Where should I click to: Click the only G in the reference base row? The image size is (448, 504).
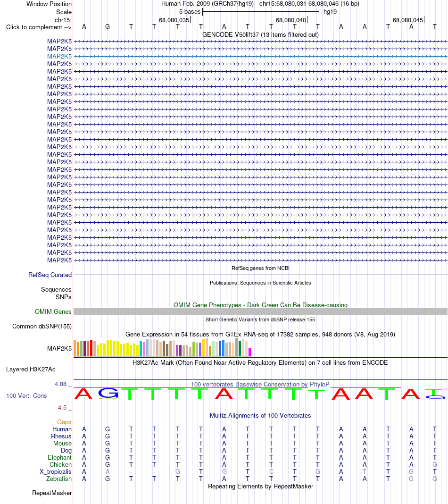click(108, 27)
